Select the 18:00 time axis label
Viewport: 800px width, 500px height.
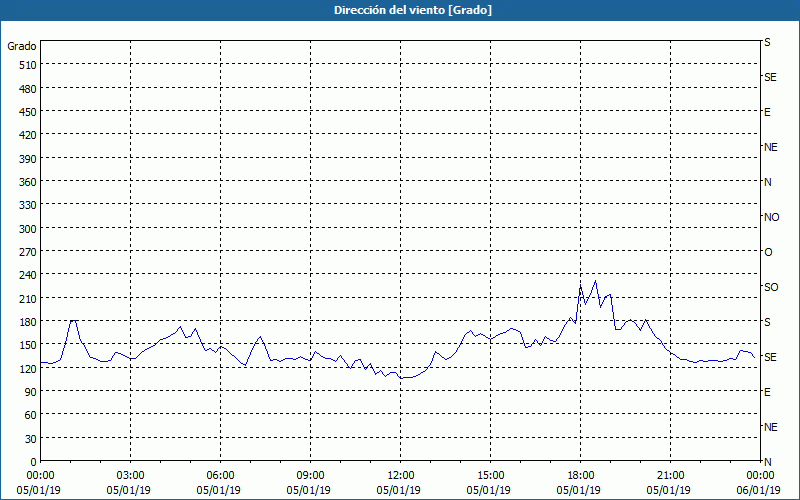click(x=581, y=476)
